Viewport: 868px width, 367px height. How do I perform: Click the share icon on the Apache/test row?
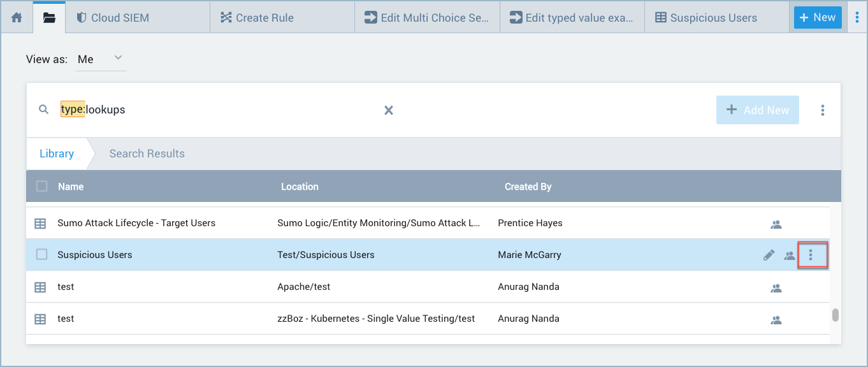(776, 287)
